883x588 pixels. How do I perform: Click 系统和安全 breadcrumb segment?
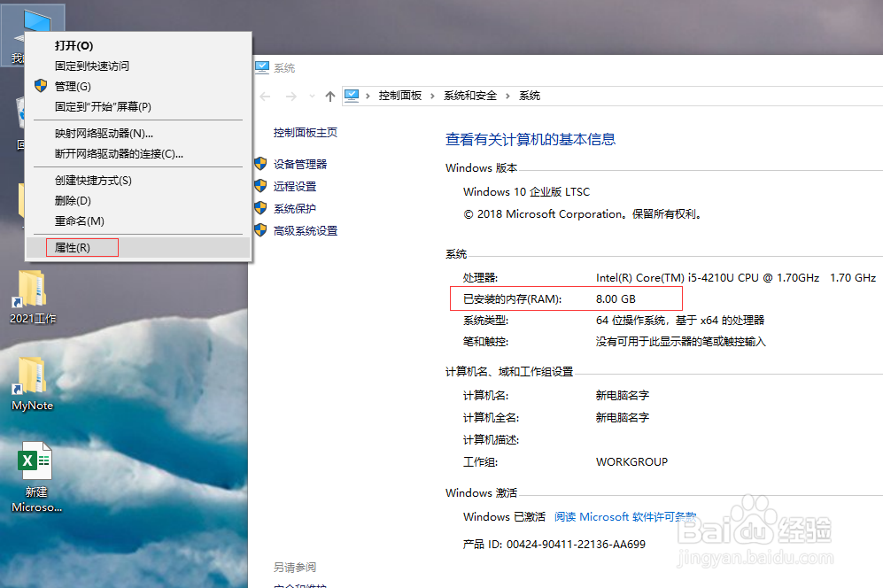(x=470, y=96)
